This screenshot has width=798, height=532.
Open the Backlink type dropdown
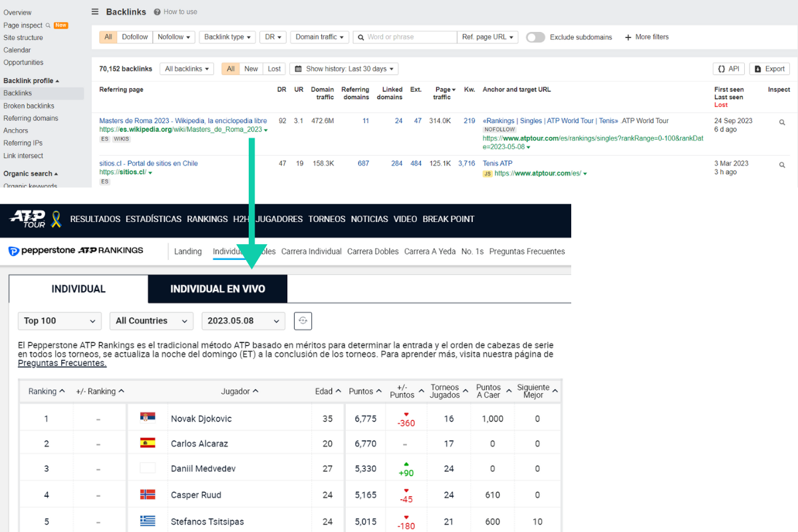point(227,37)
